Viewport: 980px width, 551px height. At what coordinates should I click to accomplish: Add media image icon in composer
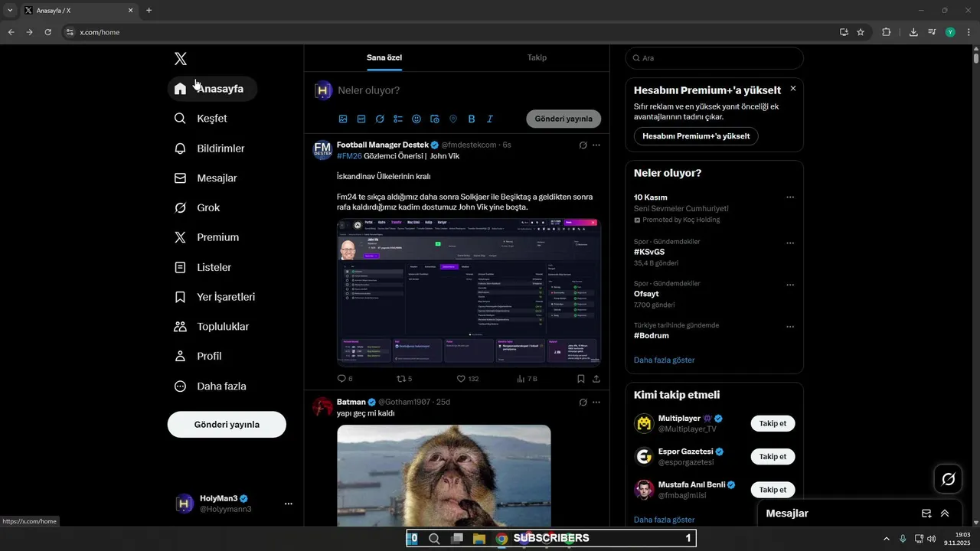[343, 119]
